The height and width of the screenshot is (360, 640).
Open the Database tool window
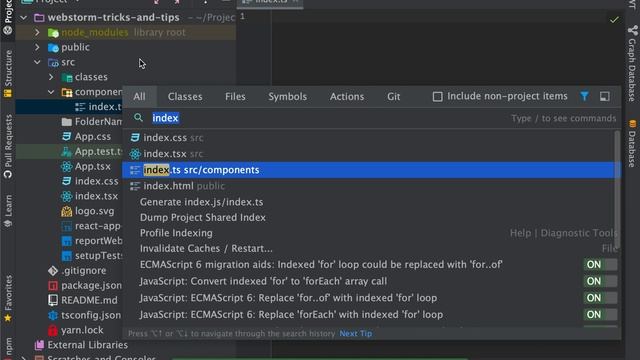click(632, 143)
